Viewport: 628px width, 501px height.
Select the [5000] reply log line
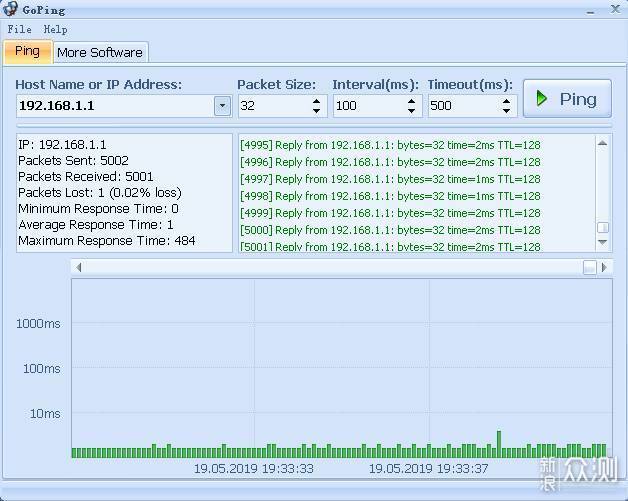tap(390, 230)
